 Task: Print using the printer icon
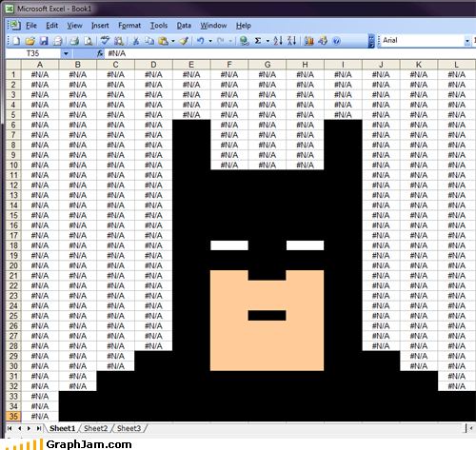(x=74, y=41)
